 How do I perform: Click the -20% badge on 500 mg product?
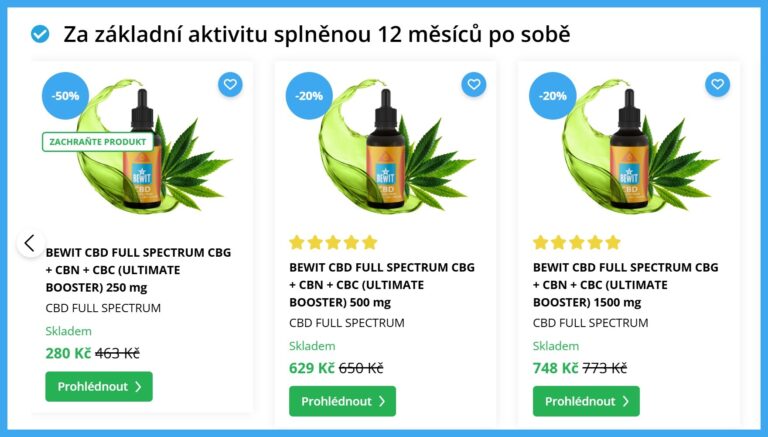point(309,96)
